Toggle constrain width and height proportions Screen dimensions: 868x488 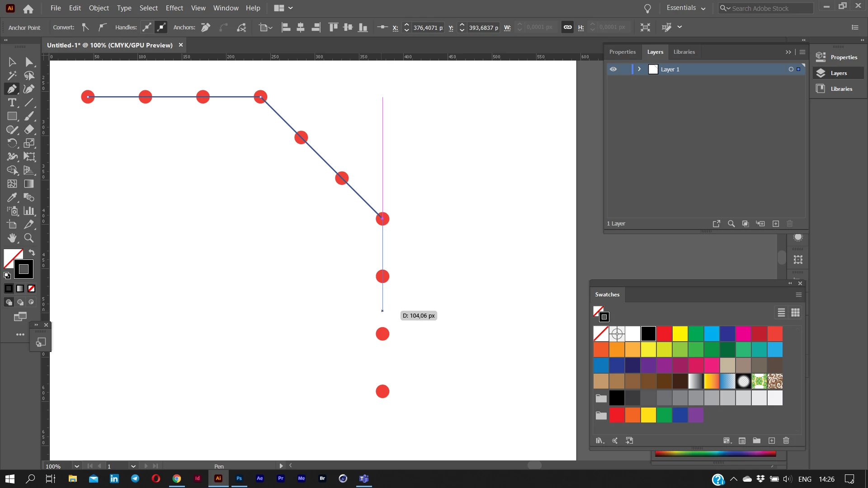coord(567,28)
